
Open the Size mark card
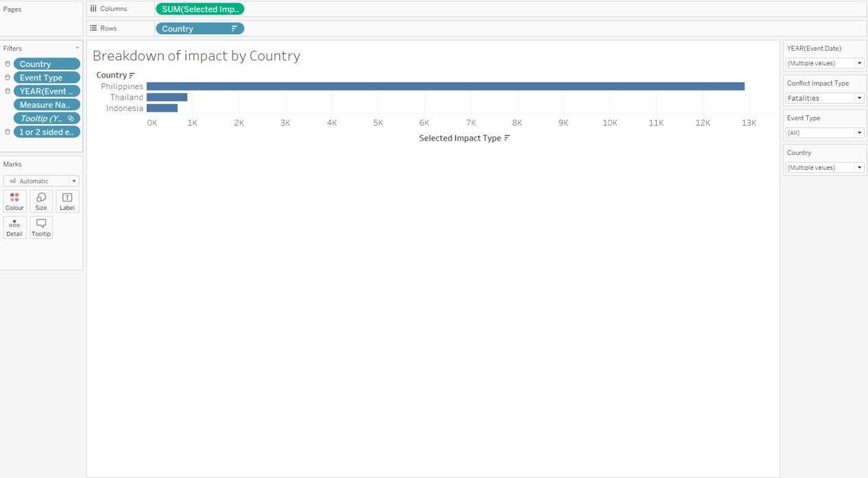click(x=40, y=201)
